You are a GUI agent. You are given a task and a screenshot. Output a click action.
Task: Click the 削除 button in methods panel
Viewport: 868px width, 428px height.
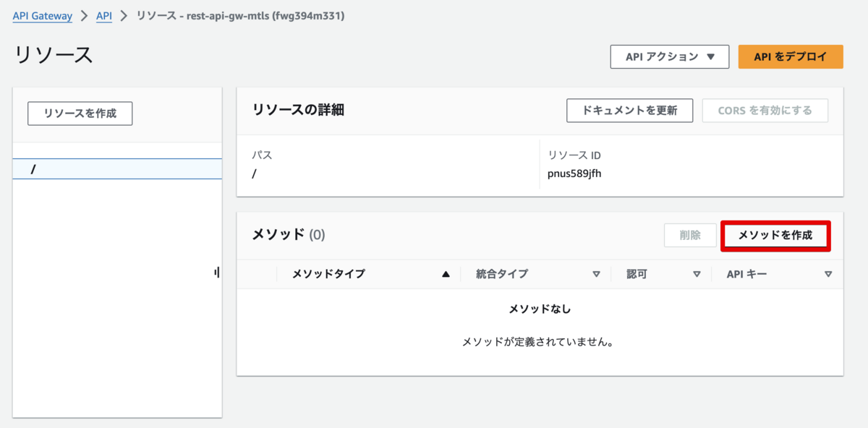pyautogui.click(x=690, y=236)
